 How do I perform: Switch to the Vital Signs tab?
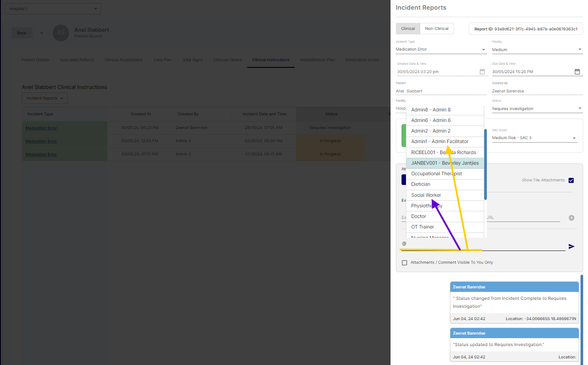tap(193, 60)
